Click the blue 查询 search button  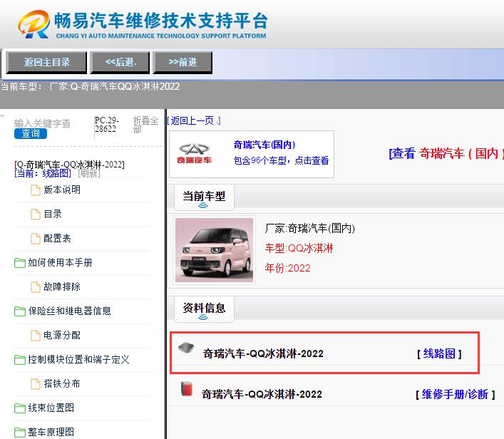(x=31, y=133)
